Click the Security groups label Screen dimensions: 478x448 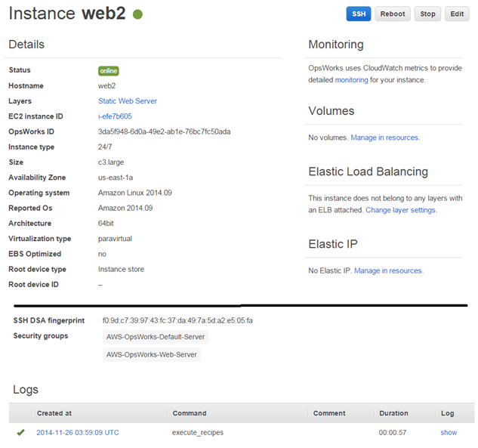pos(41,335)
